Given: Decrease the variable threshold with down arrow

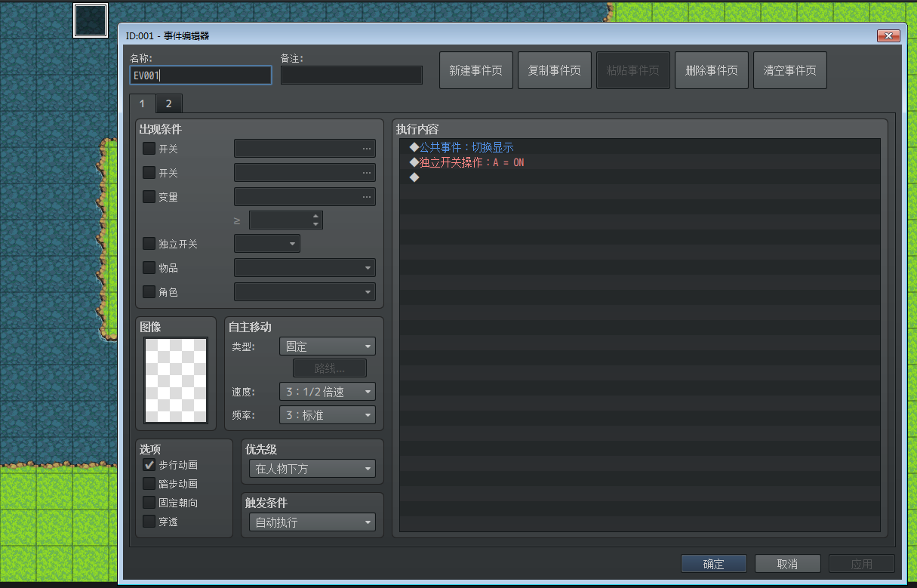Looking at the screenshot, I should [x=316, y=224].
